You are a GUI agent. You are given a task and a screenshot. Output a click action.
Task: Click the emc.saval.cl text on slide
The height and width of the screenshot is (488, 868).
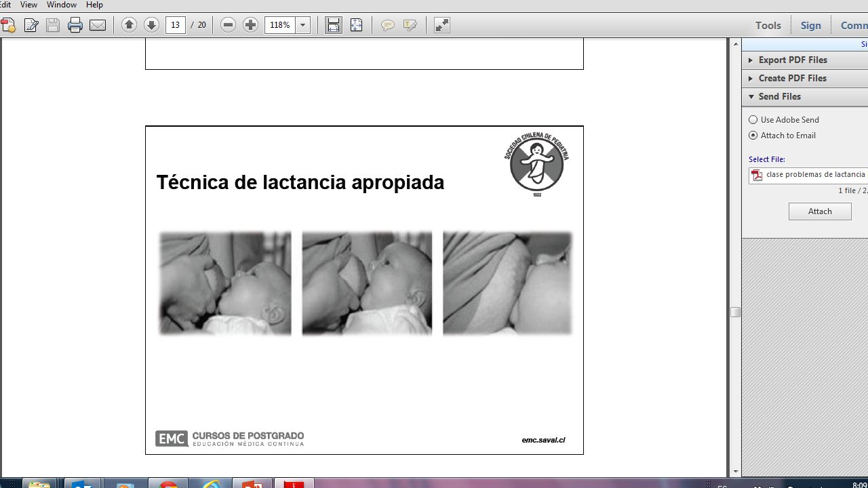pos(543,440)
